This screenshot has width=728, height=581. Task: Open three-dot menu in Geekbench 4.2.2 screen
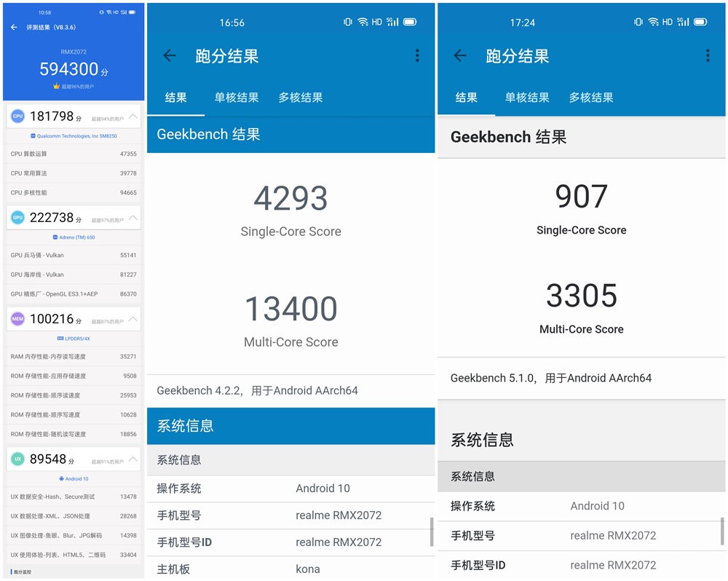coord(417,56)
